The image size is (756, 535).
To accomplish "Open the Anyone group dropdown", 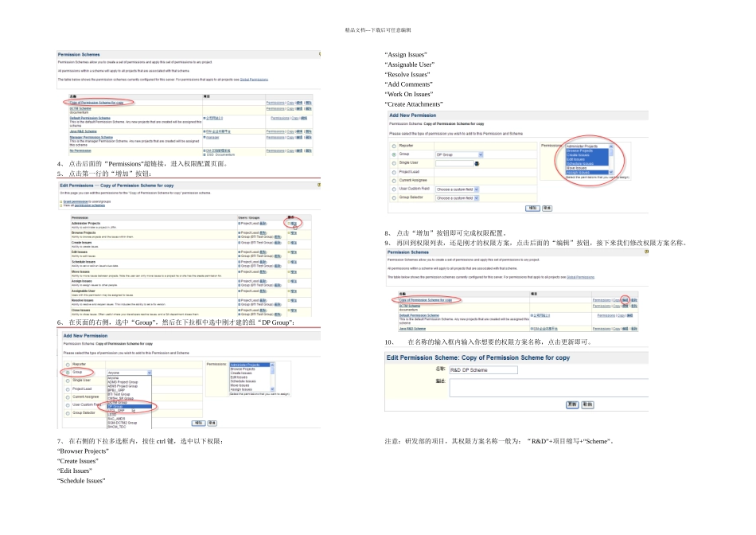I will pos(129,373).
